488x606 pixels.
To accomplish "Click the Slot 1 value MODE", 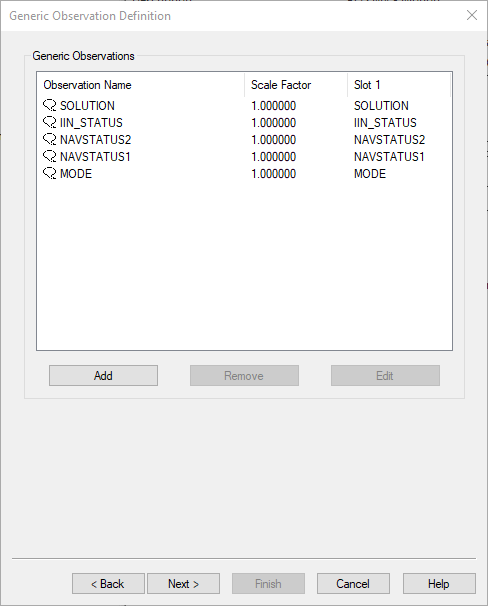I will (370, 174).
